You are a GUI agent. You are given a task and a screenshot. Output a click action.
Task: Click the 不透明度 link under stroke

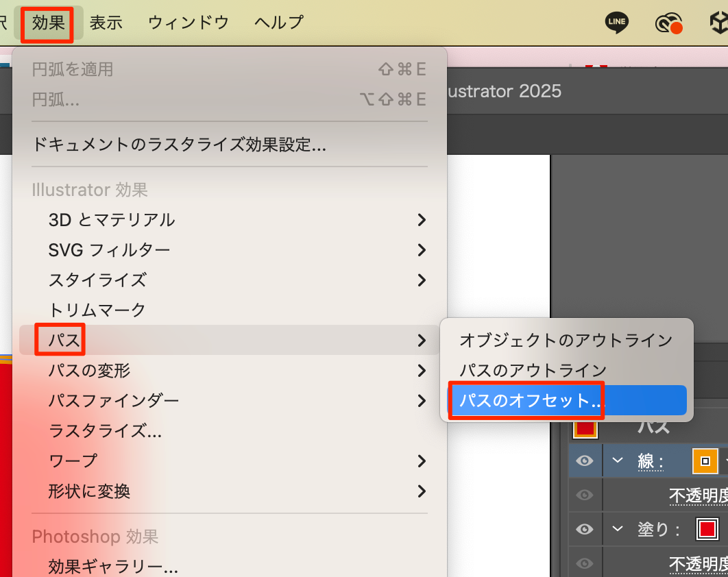[698, 495]
